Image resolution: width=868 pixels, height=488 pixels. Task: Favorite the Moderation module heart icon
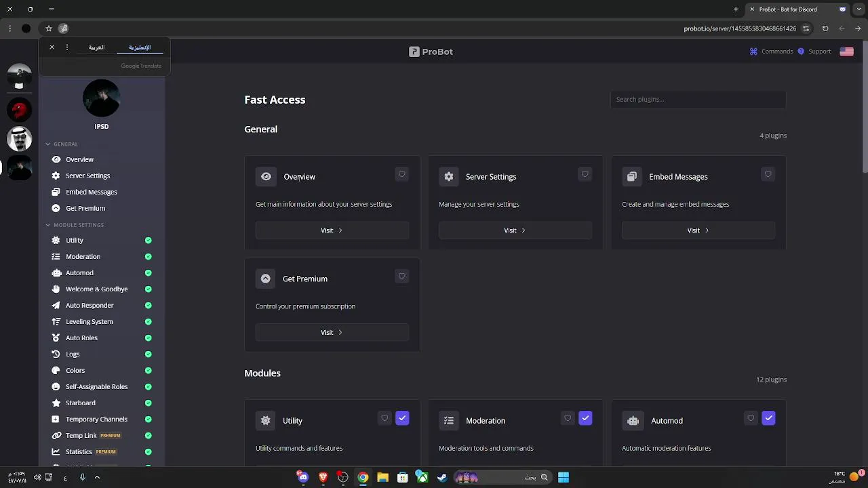click(x=568, y=418)
